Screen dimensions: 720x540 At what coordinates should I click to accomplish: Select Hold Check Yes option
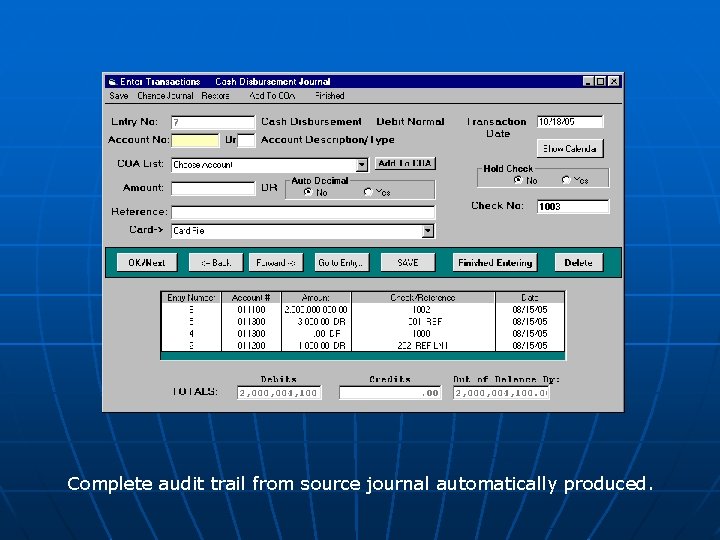[x=566, y=180]
